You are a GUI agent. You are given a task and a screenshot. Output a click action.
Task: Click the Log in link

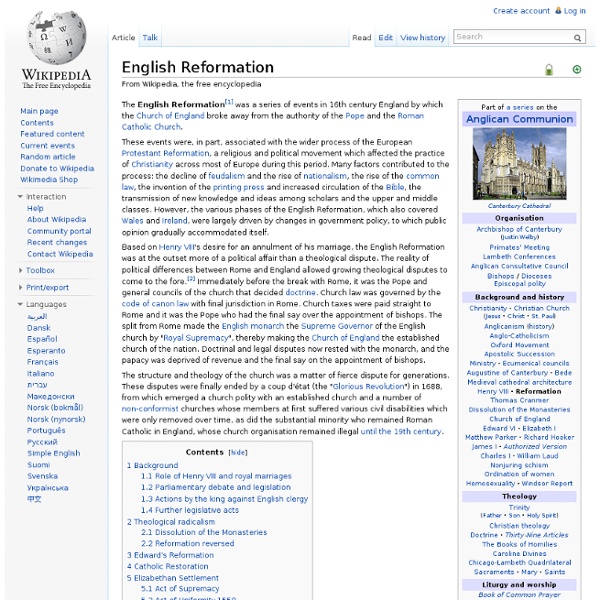[x=574, y=11]
